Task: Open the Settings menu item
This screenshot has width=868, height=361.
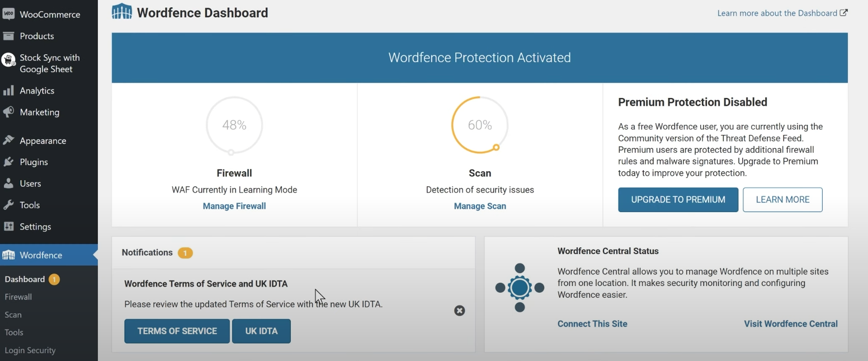Action: point(35,227)
